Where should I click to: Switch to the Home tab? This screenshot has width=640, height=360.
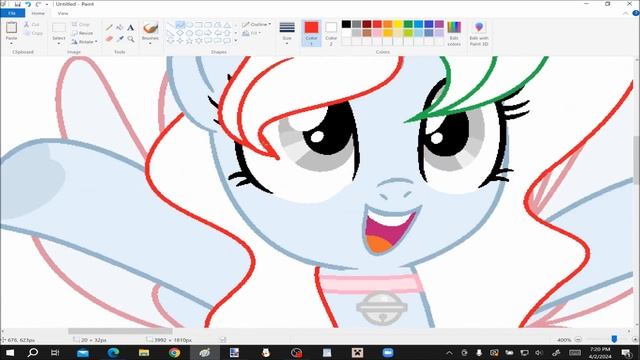(38, 13)
